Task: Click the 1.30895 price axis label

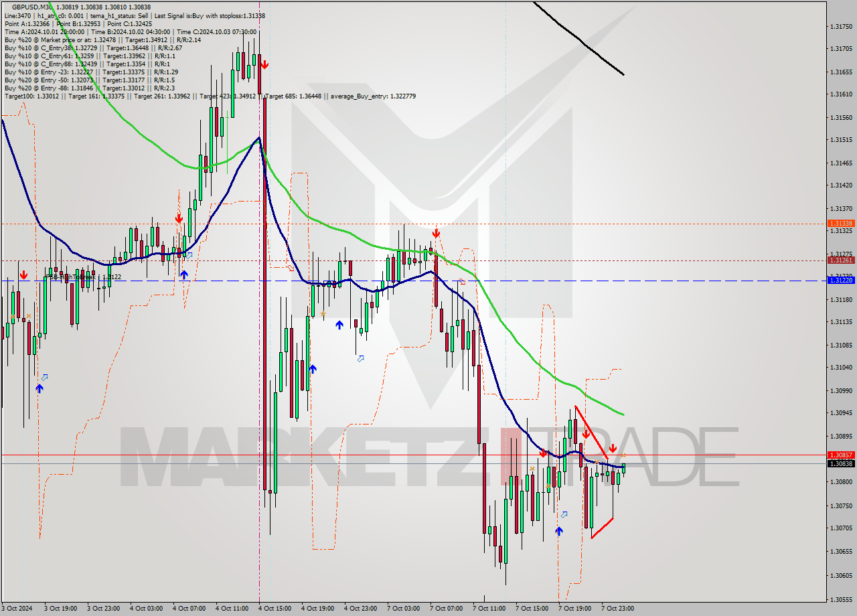Action: [841, 436]
